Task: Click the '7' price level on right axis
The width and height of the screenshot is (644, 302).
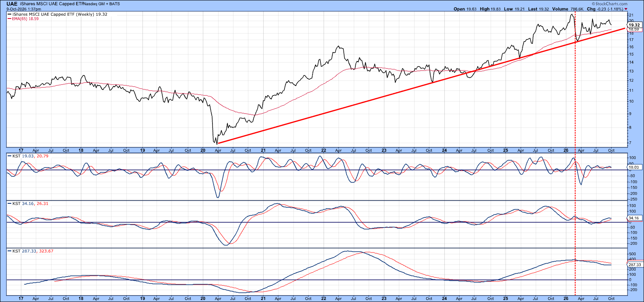Action: tap(630, 143)
